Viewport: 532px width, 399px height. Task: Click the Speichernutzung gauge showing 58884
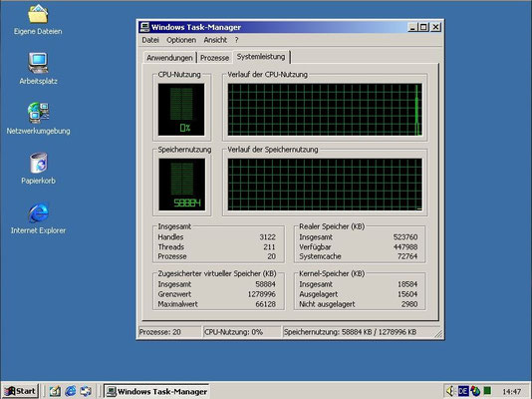[182, 185]
